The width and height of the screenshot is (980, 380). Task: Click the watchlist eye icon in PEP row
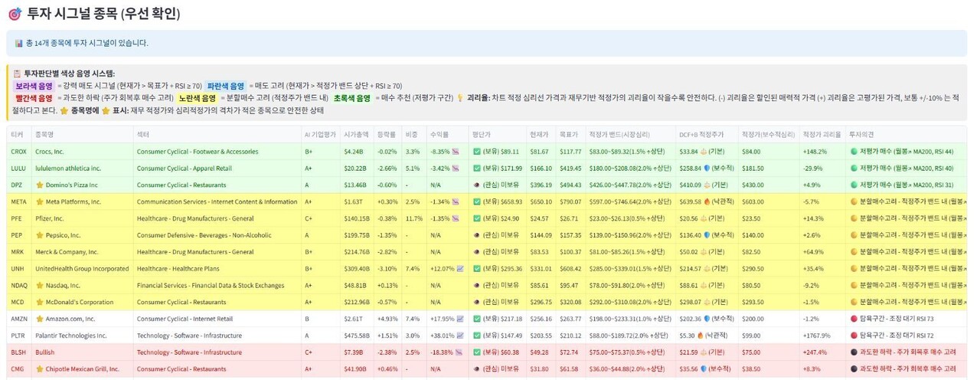(477, 235)
